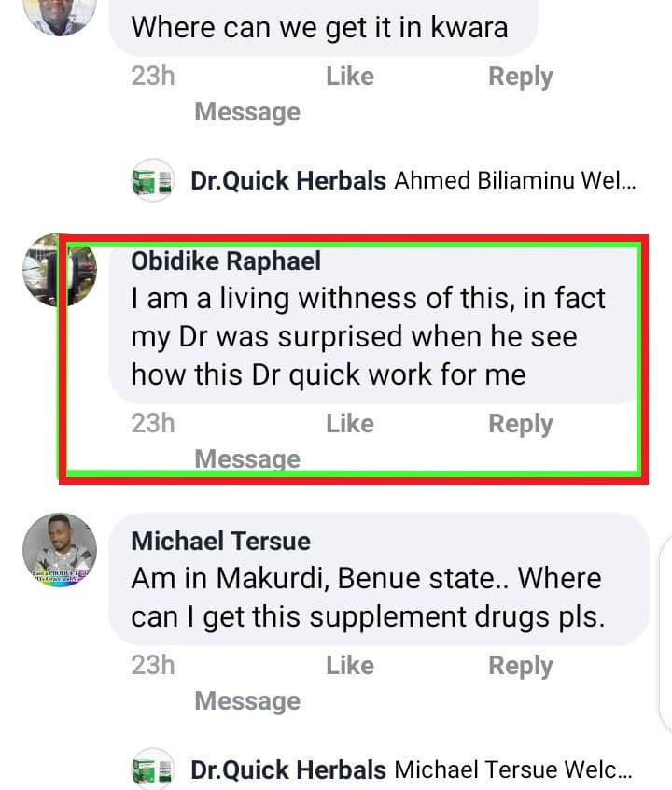Open Obidike Raphael name link
The width and height of the screenshot is (672, 790).
226,261
